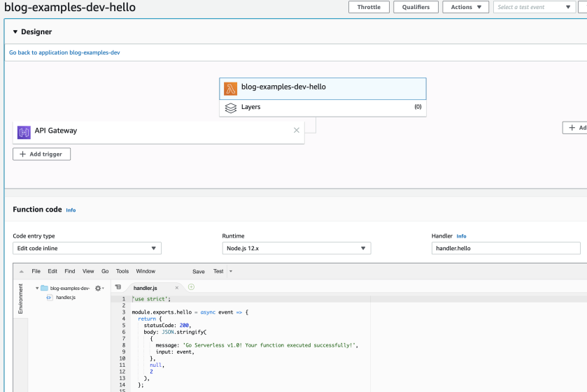587x392 pixels.
Task: Click Save in the editor toolbar
Action: pos(199,272)
